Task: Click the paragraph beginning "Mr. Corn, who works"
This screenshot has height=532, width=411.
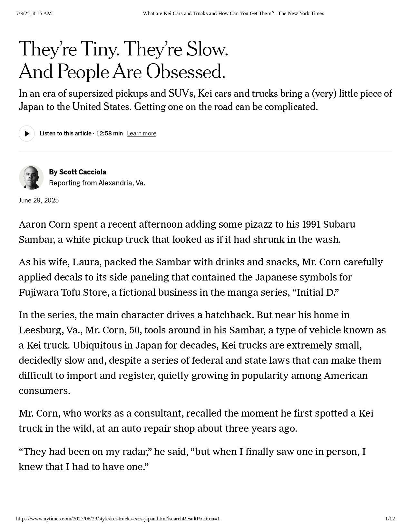Action: [x=196, y=421]
